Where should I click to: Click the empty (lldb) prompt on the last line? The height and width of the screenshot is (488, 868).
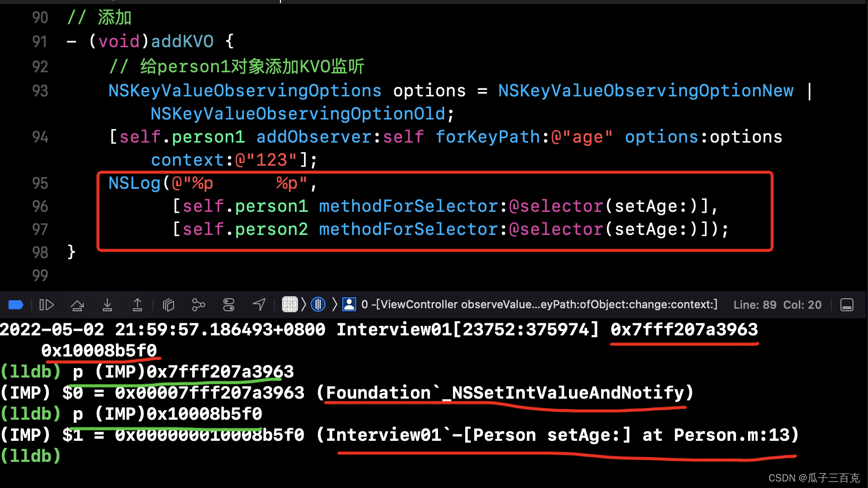31,456
